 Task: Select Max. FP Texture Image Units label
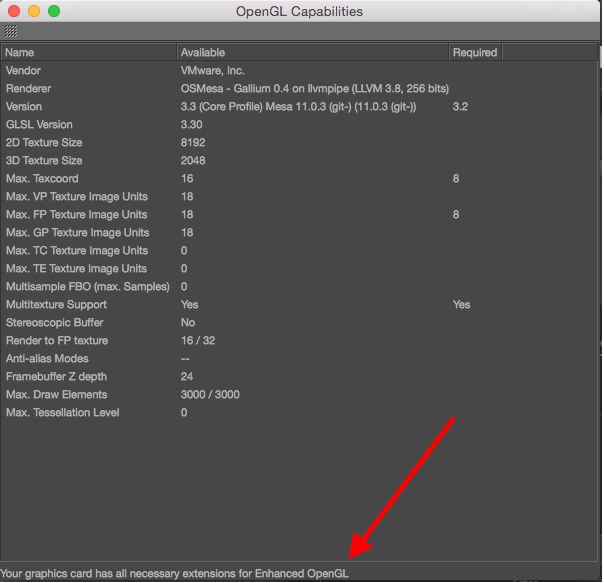tap(76, 215)
